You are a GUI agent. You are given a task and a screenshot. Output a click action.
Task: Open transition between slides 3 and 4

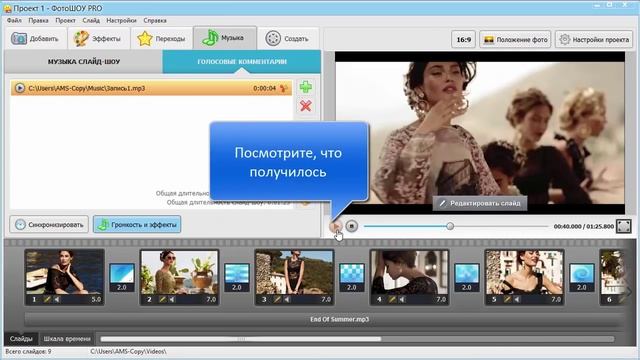coord(352,277)
